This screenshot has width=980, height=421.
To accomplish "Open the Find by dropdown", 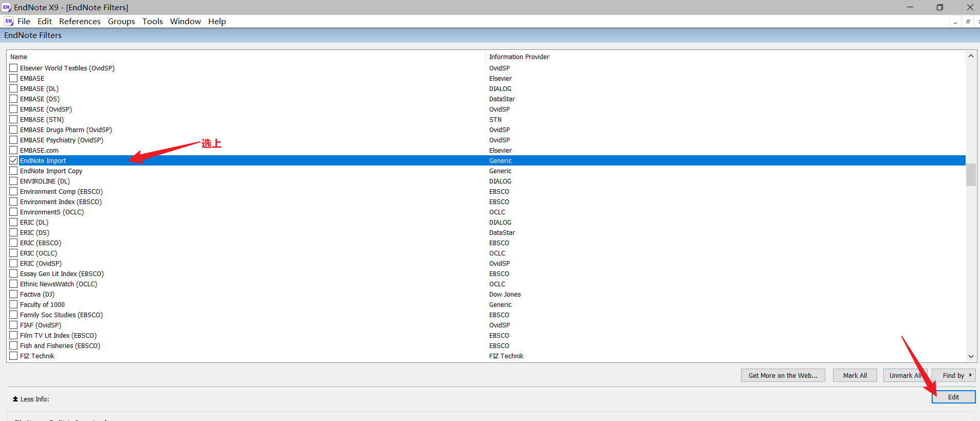I will pyautogui.click(x=954, y=375).
